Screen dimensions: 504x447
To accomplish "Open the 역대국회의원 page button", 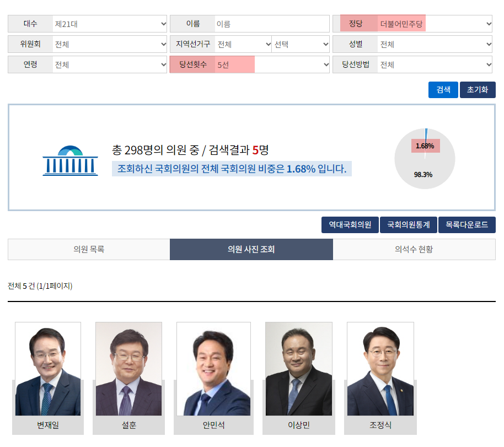I will click(x=350, y=225).
